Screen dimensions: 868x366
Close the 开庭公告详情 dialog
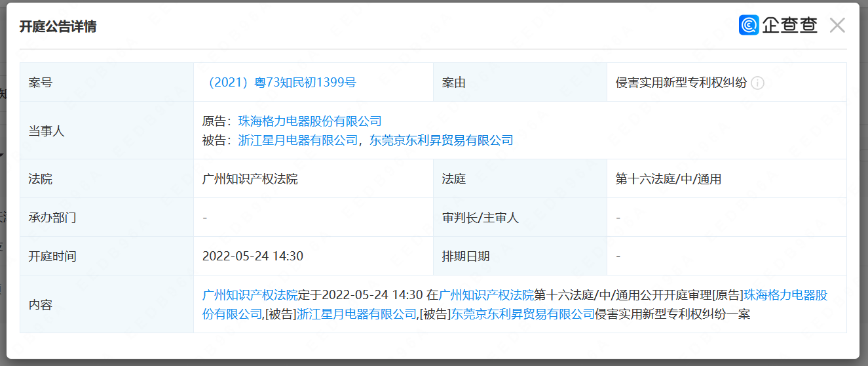[837, 26]
